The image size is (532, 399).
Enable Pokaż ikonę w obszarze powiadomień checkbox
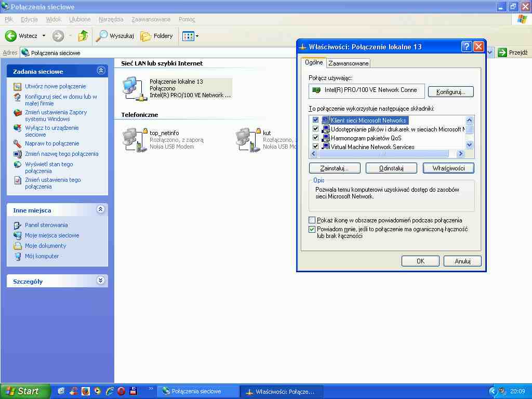(x=312, y=220)
